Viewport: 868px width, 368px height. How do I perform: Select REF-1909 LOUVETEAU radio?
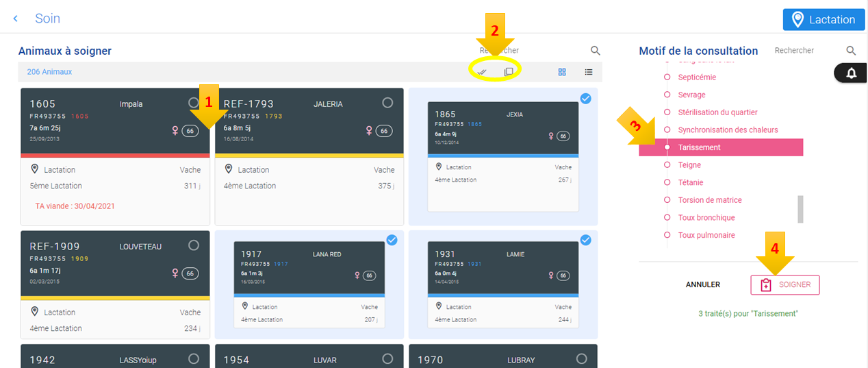(x=194, y=245)
